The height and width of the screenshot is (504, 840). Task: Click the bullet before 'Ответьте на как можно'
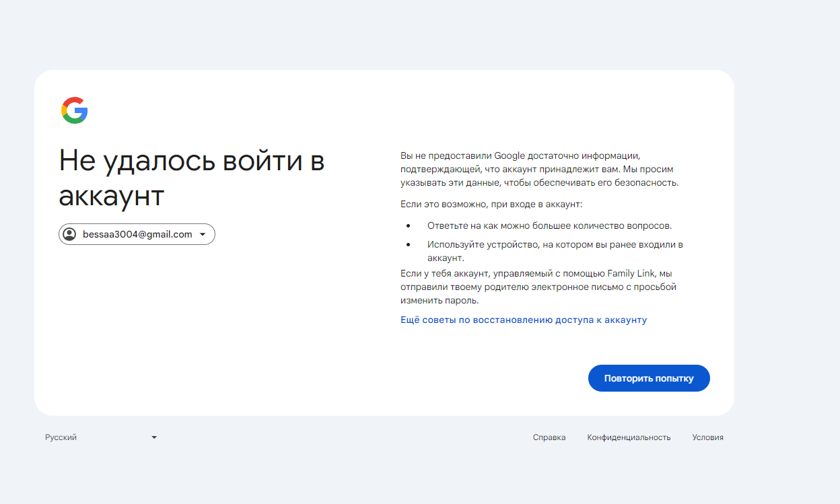point(408,226)
